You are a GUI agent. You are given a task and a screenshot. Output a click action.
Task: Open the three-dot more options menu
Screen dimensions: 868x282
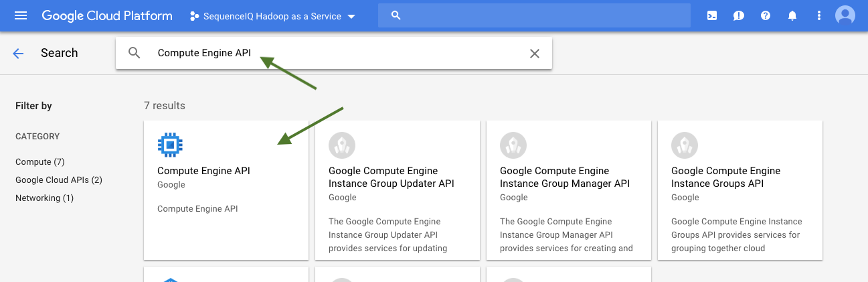(818, 15)
